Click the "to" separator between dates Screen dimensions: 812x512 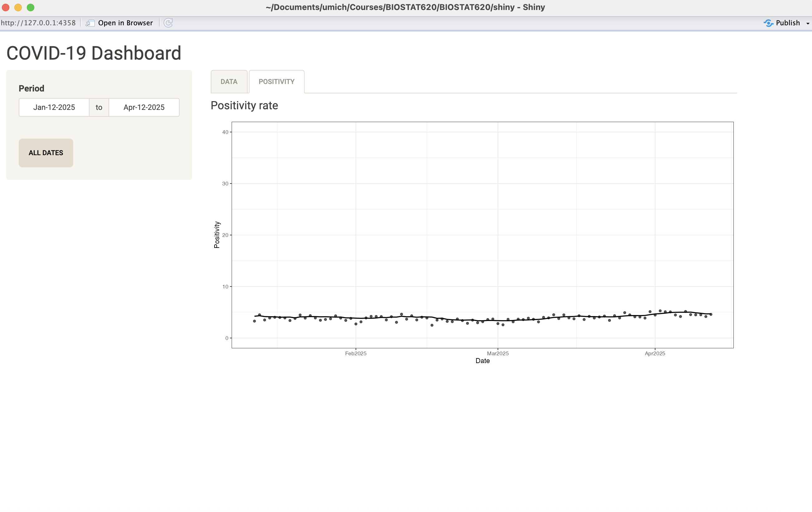click(x=99, y=107)
